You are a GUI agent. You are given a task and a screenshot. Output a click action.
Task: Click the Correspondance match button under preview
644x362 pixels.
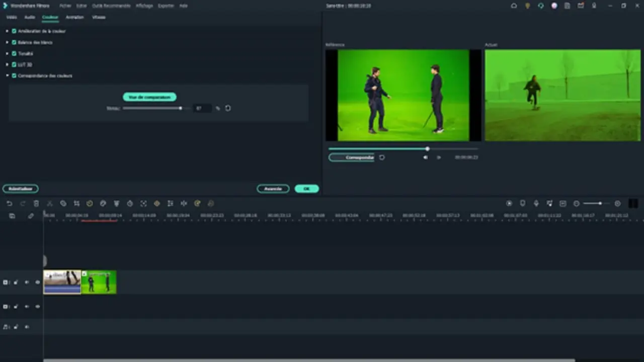click(x=352, y=157)
